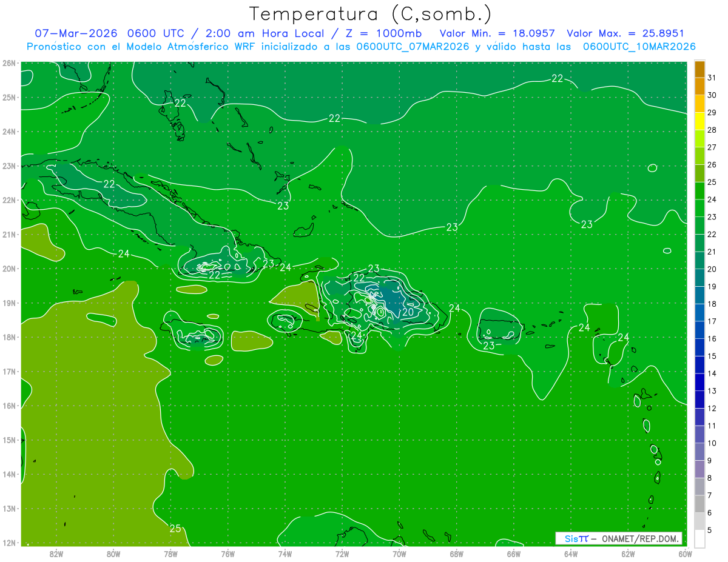Click the 23 contour label below Puerto Rico
The image size is (728, 562).
pos(489,346)
